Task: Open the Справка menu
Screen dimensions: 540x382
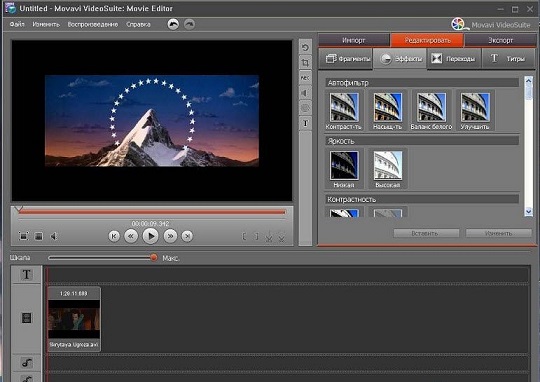Action: coord(138,24)
